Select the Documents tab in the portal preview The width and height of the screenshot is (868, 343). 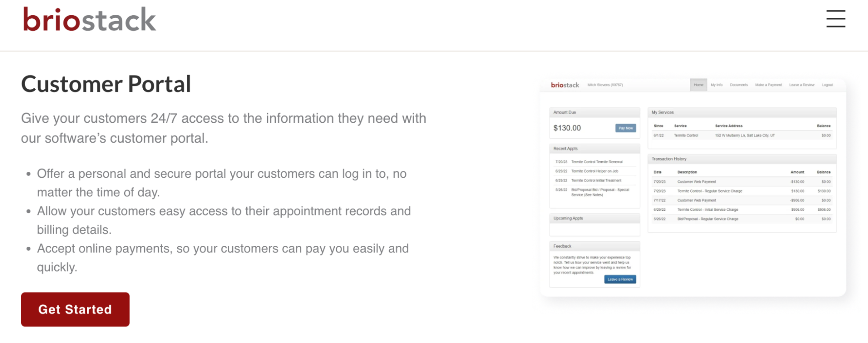click(x=739, y=85)
